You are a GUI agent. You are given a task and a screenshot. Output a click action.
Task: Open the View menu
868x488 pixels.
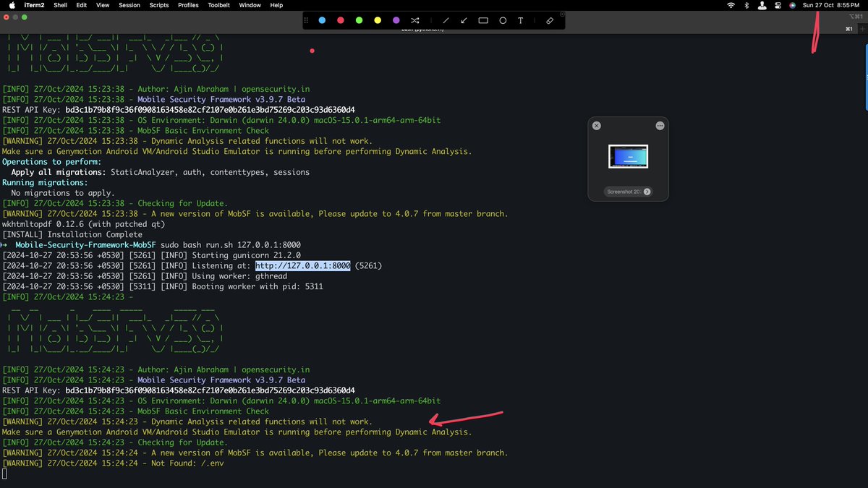click(103, 5)
